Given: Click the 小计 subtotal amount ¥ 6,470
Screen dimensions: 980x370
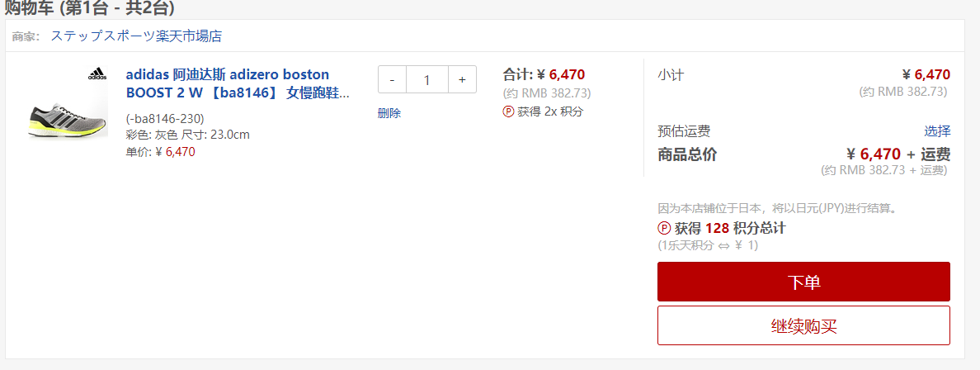Looking at the screenshot, I should (x=926, y=74).
